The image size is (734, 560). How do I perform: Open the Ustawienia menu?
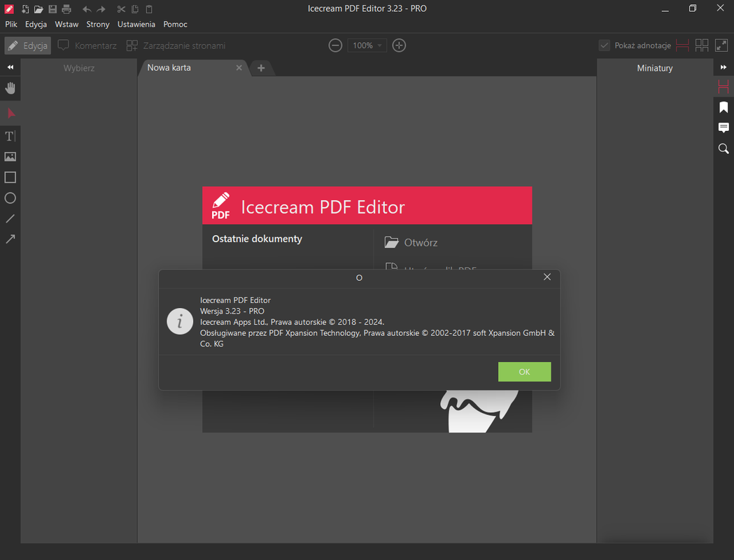[x=136, y=24]
